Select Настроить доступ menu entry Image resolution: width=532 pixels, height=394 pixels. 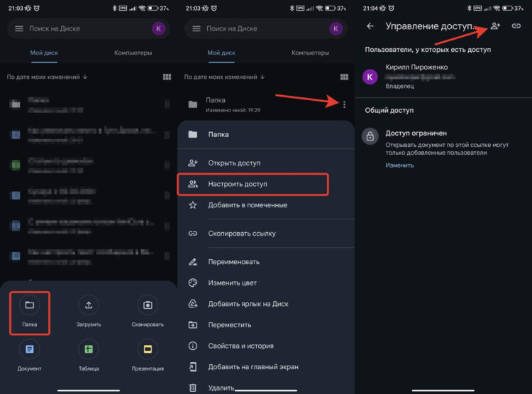(x=253, y=184)
